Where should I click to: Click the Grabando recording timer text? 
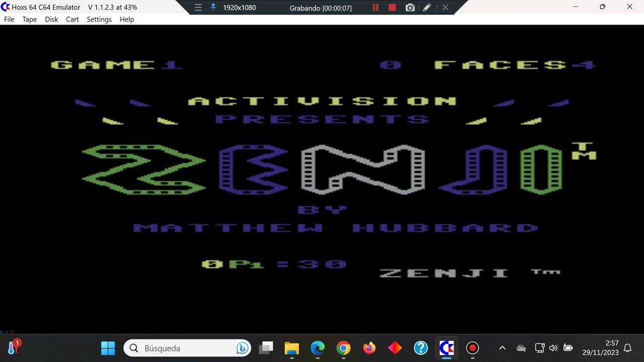(321, 8)
